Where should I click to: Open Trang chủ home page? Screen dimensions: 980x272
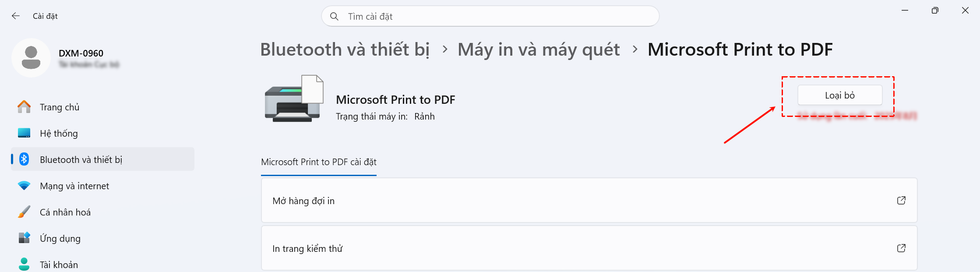click(x=60, y=107)
